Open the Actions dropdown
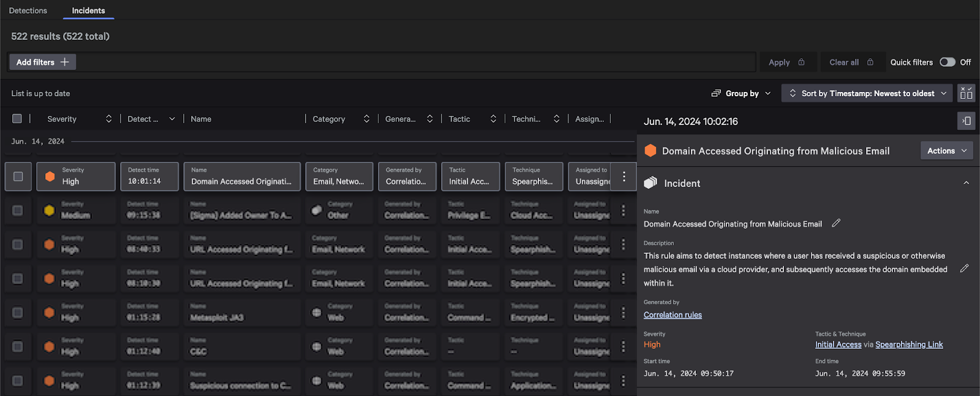This screenshot has height=396, width=980. click(947, 151)
